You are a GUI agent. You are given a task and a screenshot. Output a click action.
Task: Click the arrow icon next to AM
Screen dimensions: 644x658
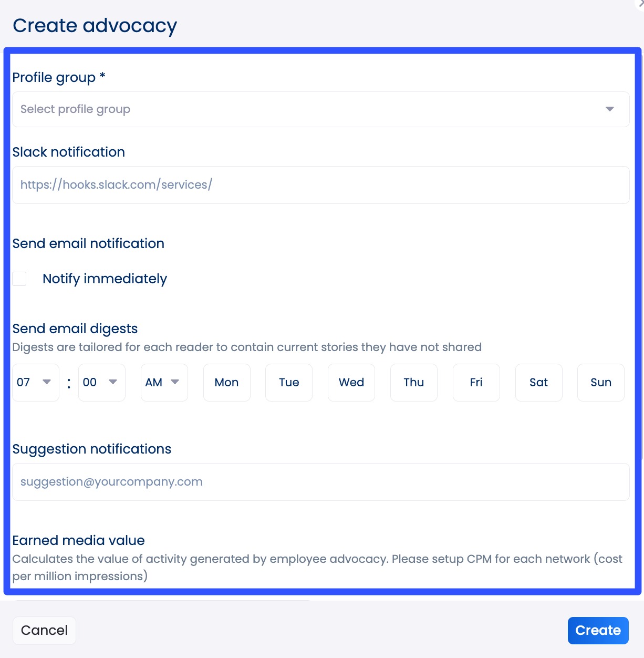coord(175,383)
